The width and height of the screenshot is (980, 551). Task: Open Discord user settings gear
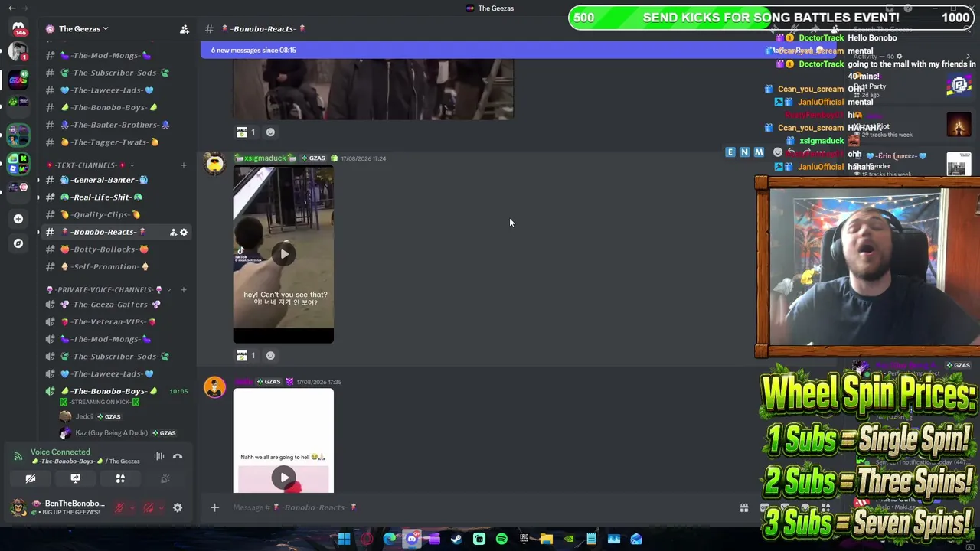tap(178, 507)
